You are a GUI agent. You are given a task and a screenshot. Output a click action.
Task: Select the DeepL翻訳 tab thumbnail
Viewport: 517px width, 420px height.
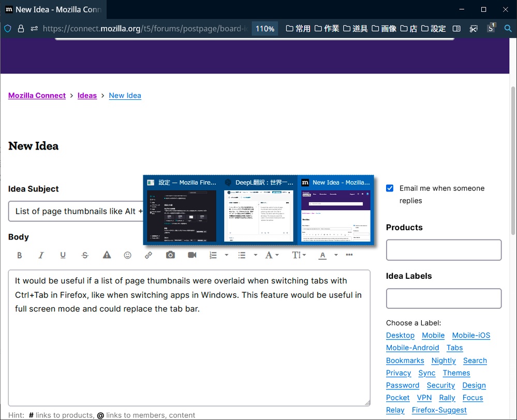point(258,211)
